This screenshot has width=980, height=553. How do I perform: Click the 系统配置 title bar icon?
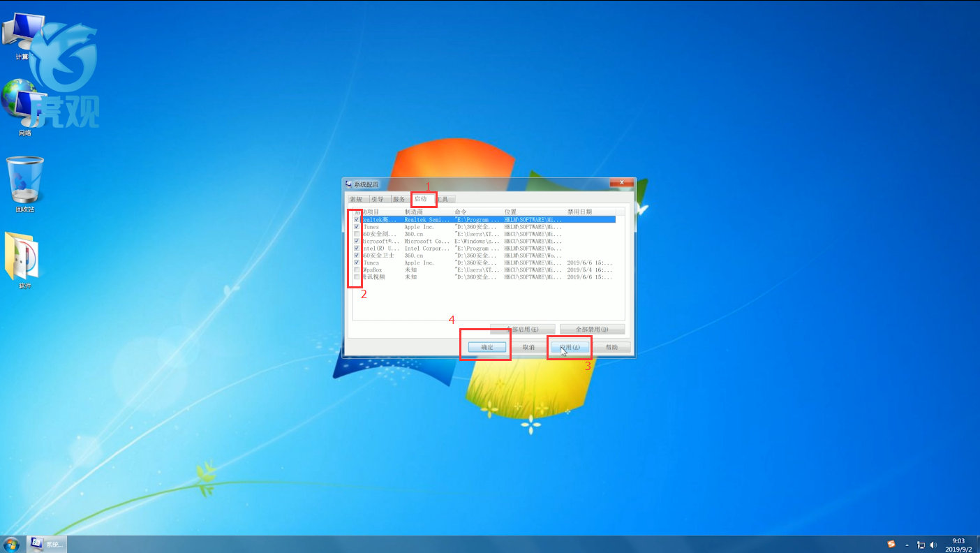coord(349,184)
